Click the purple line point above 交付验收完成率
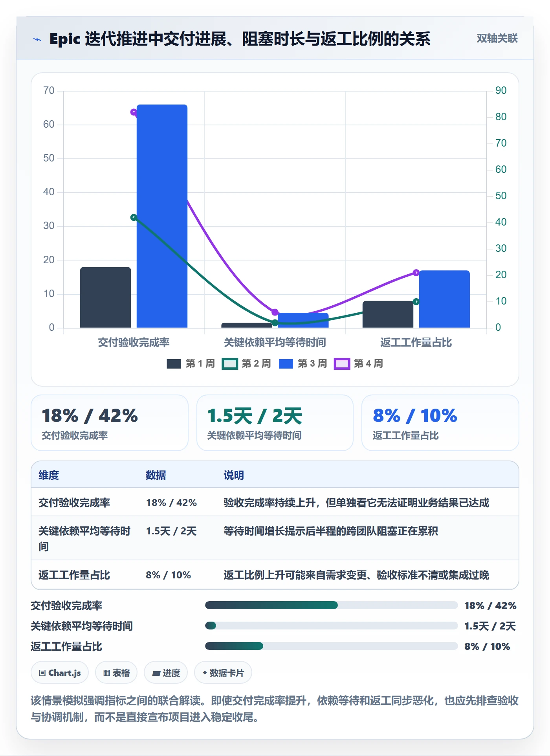The height and width of the screenshot is (756, 550). [134, 112]
